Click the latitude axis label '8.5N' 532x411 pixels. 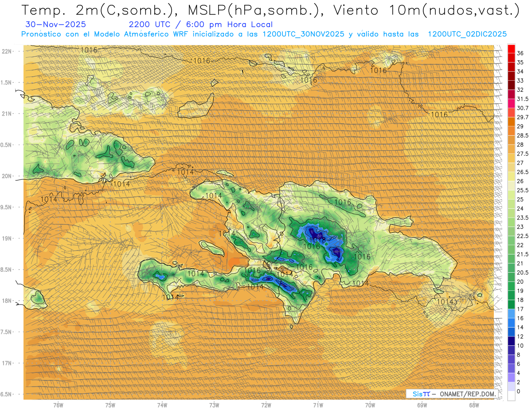[x=7, y=270]
